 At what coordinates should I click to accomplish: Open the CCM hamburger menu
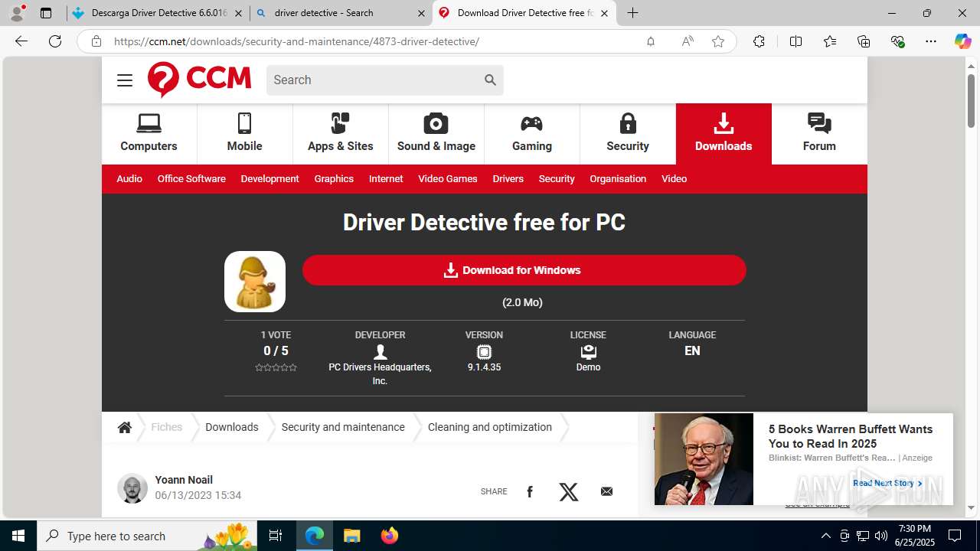click(x=125, y=80)
